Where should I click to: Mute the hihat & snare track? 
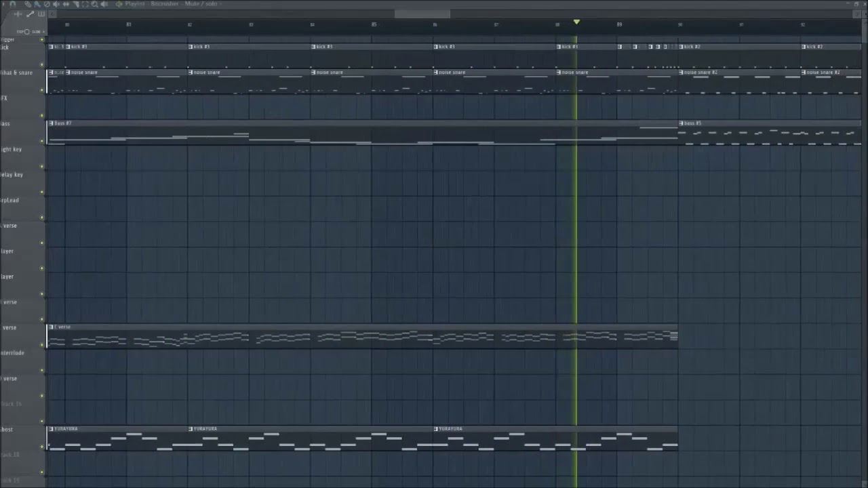(42, 90)
